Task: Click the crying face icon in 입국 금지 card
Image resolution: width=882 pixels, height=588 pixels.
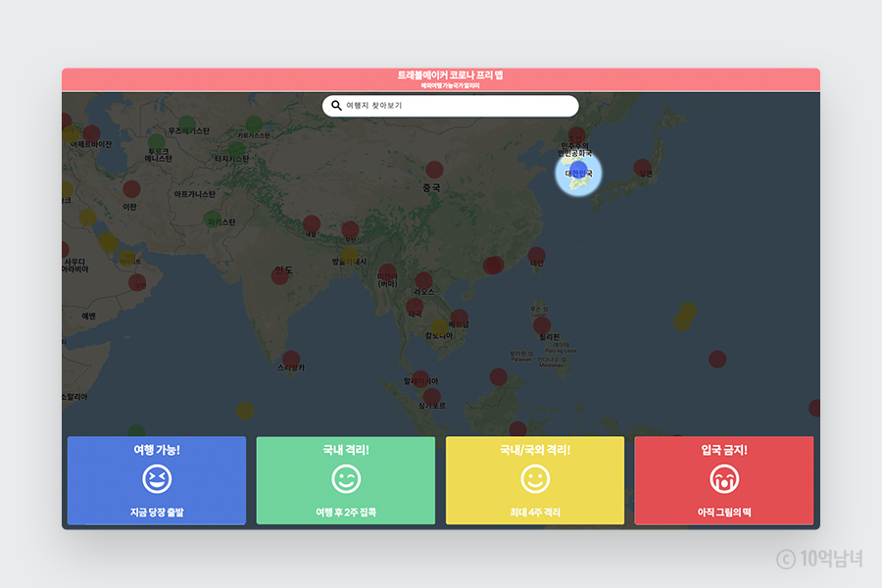Action: tap(724, 479)
